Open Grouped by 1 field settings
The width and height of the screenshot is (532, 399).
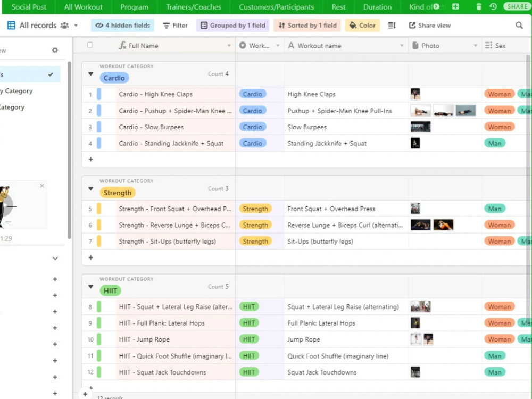point(233,26)
